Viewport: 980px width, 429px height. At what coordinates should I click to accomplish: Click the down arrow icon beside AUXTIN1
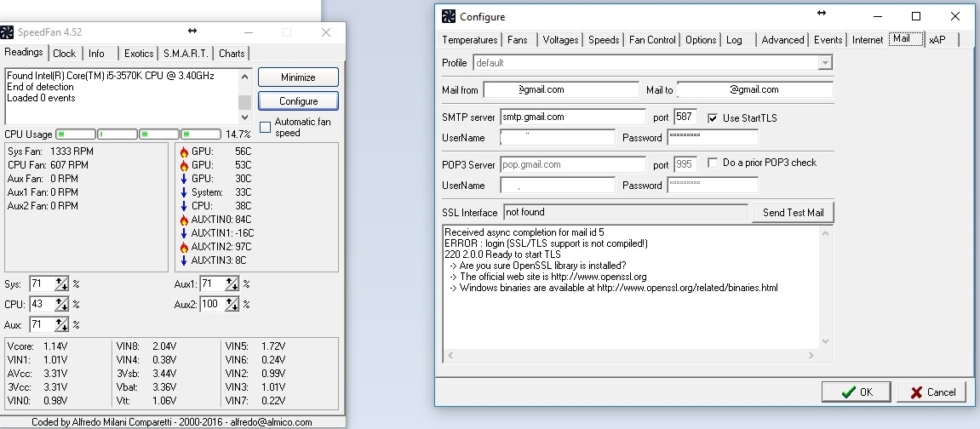pyautogui.click(x=184, y=233)
